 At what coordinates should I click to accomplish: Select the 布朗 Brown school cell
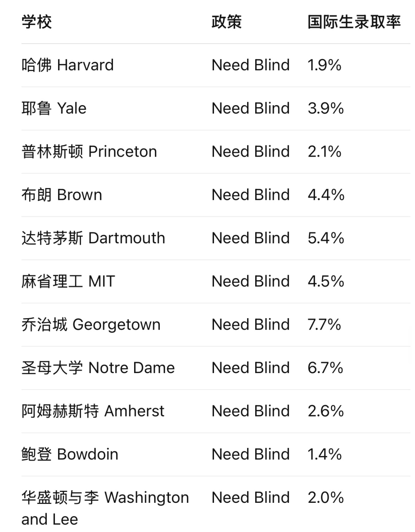coord(62,195)
